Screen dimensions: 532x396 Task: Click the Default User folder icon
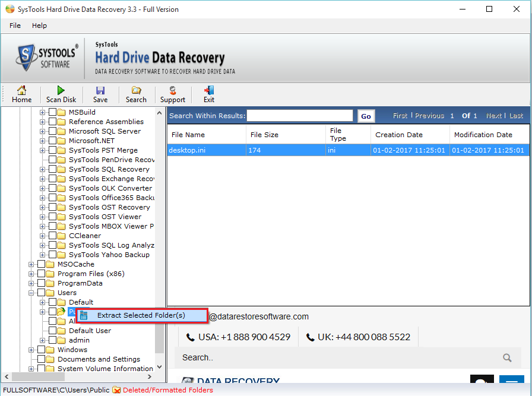pyautogui.click(x=61, y=331)
